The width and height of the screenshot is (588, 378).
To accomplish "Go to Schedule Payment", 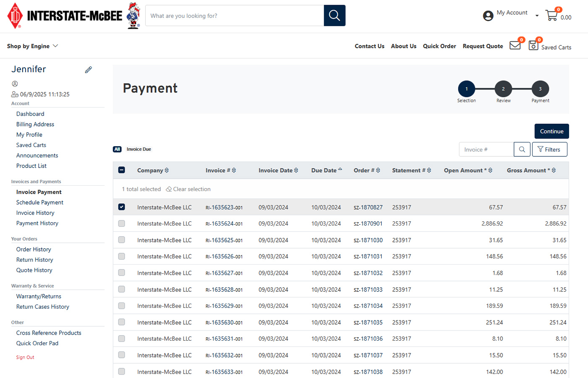I will (40, 202).
